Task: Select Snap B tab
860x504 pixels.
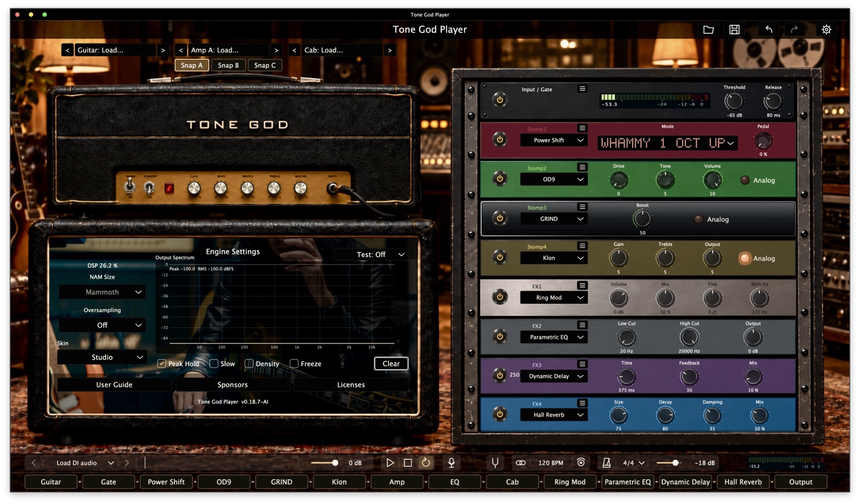Action: click(228, 65)
